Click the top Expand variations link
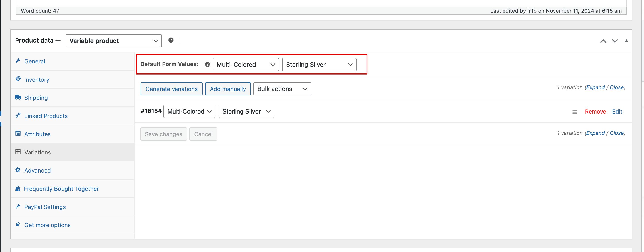 pos(595,87)
